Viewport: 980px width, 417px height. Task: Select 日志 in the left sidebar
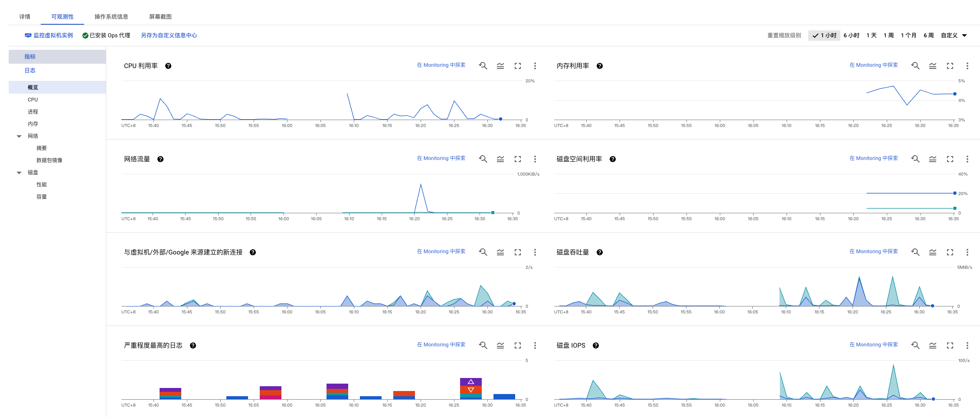pos(30,70)
